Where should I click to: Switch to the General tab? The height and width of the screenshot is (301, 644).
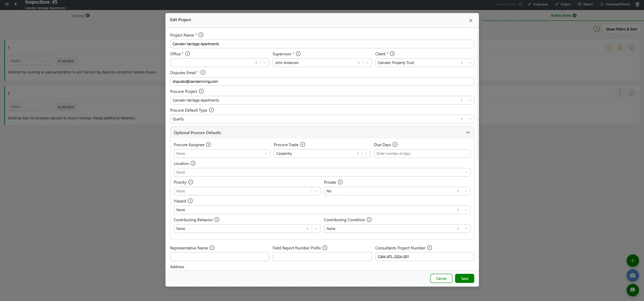[x=81, y=15]
